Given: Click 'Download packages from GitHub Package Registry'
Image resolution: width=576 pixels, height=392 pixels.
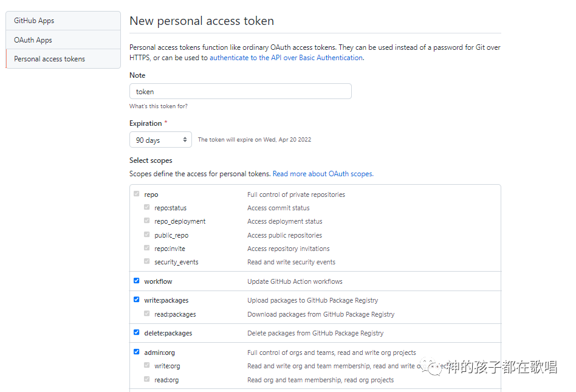Looking at the screenshot, I should [x=321, y=314].
